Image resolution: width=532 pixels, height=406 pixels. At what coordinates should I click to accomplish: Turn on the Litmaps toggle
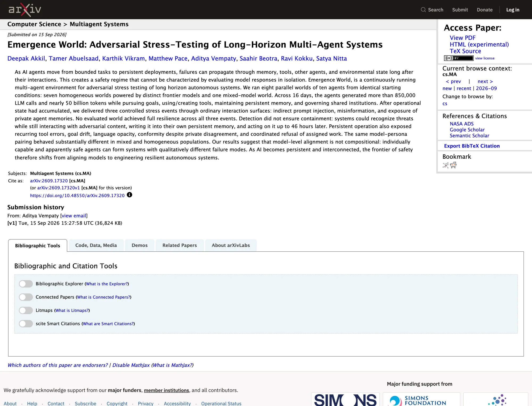pos(26,310)
